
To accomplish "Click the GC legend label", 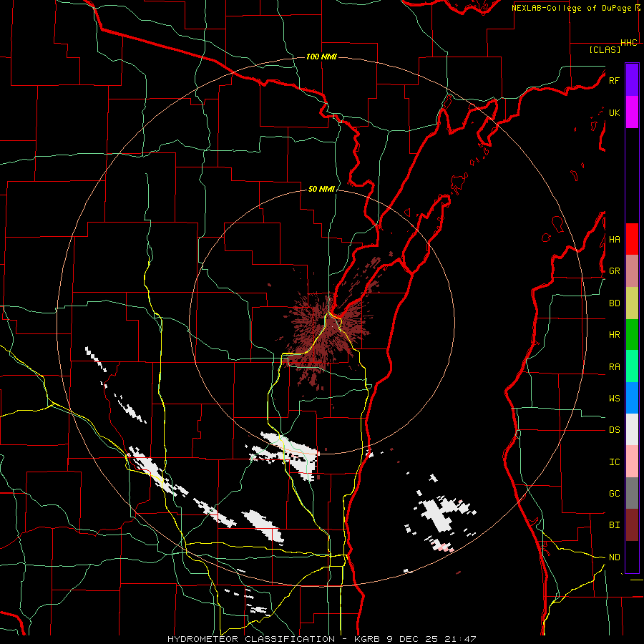I will tap(614, 494).
